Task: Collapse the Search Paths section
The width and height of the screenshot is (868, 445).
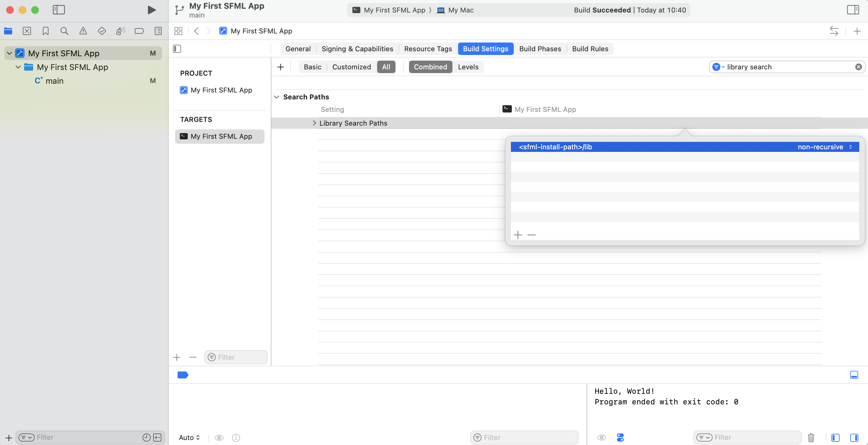Action: 277,97
